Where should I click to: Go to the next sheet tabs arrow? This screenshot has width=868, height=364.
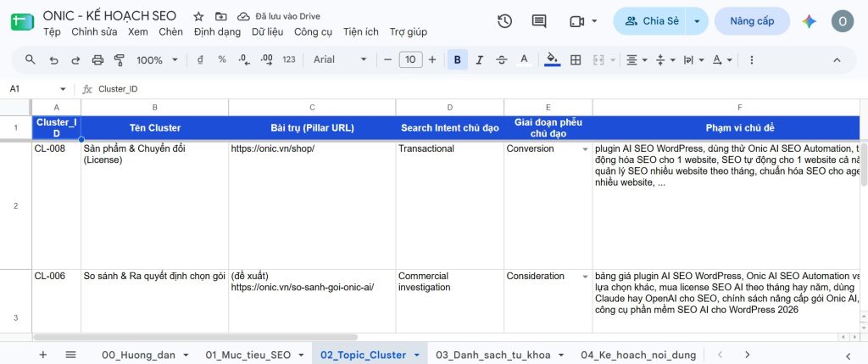click(x=747, y=355)
